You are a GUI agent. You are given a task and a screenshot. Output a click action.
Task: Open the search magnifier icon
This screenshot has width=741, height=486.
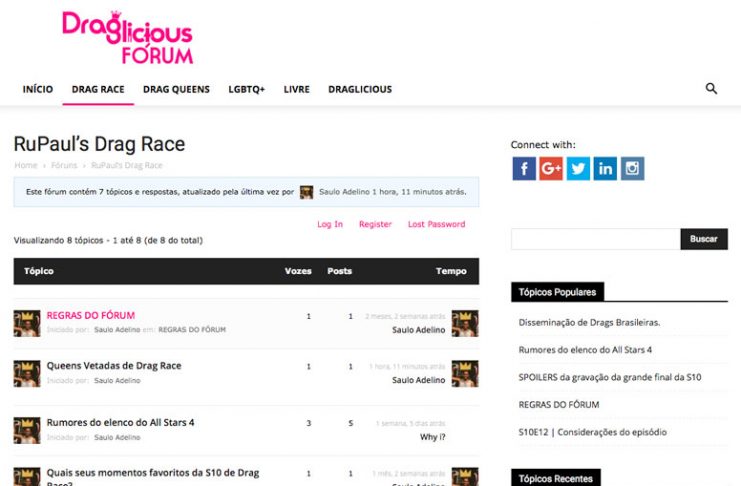(x=711, y=88)
